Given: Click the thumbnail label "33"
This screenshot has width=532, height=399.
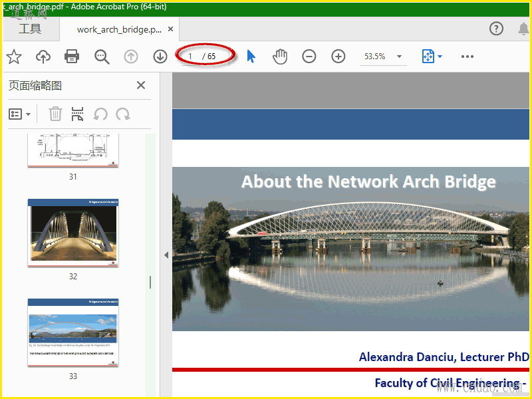Looking at the screenshot, I should tap(73, 376).
